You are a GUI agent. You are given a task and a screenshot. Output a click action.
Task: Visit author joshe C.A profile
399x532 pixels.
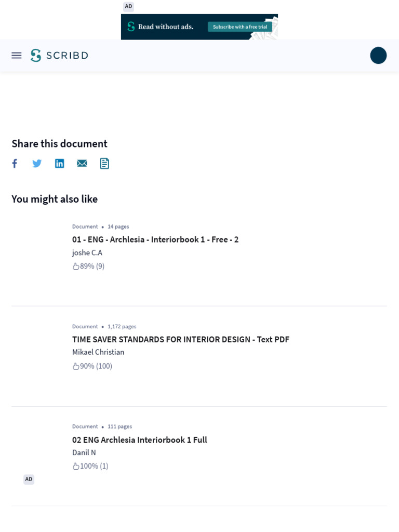tap(87, 253)
